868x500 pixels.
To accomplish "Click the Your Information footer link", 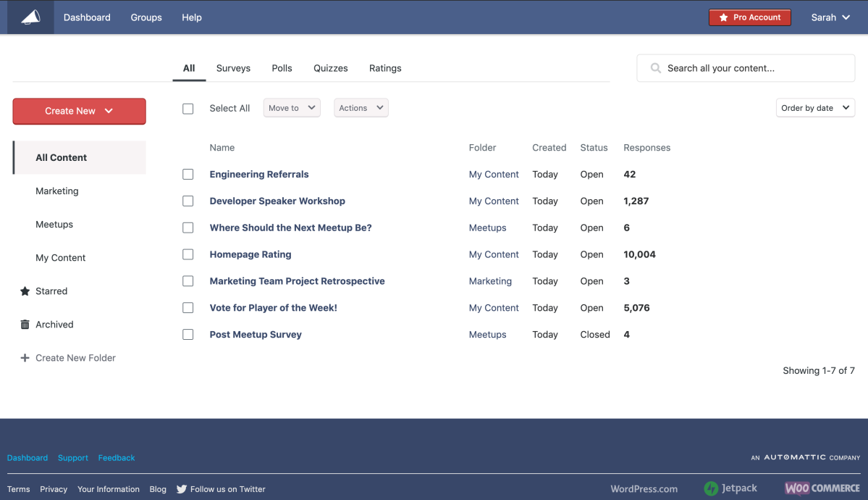I will 109,489.
